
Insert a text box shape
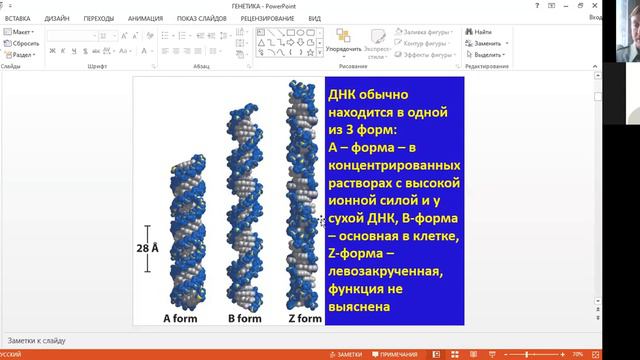(x=261, y=32)
